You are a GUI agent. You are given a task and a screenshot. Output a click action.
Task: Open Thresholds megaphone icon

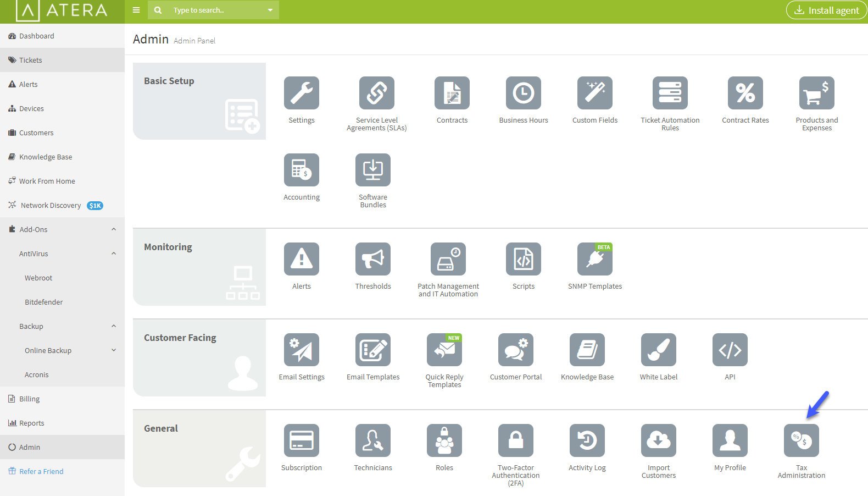click(x=373, y=259)
